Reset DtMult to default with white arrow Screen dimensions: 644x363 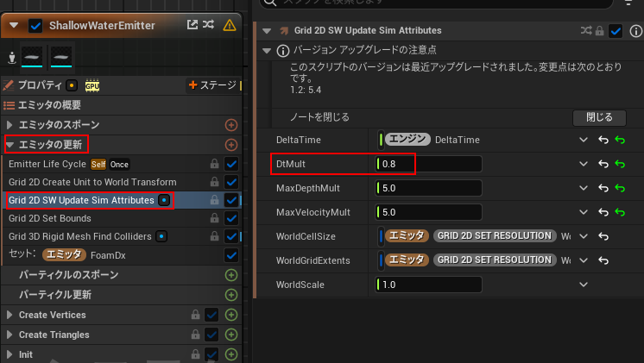603,164
